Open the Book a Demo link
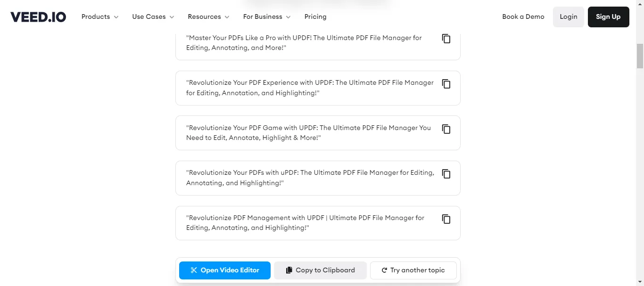This screenshot has height=286, width=644. point(523,17)
